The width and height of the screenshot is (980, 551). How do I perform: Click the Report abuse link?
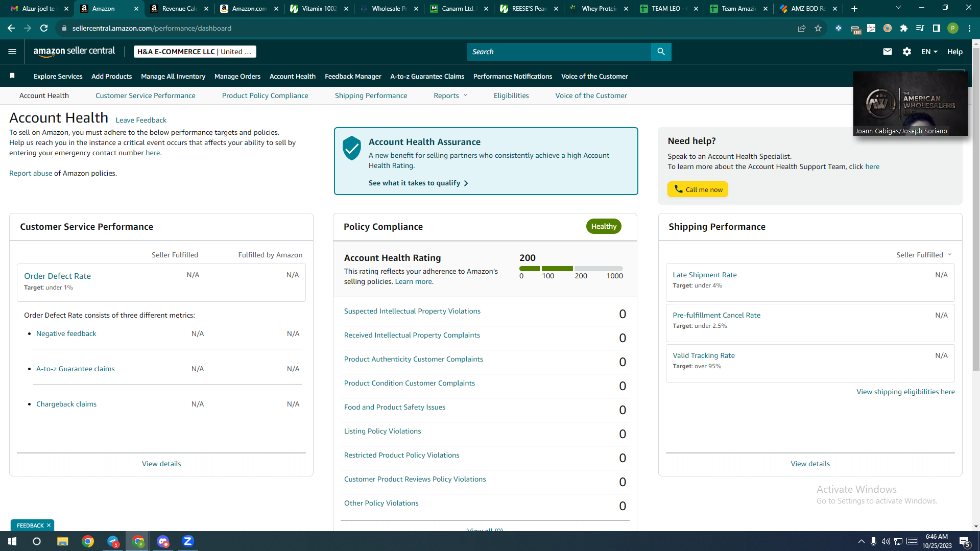pyautogui.click(x=31, y=173)
